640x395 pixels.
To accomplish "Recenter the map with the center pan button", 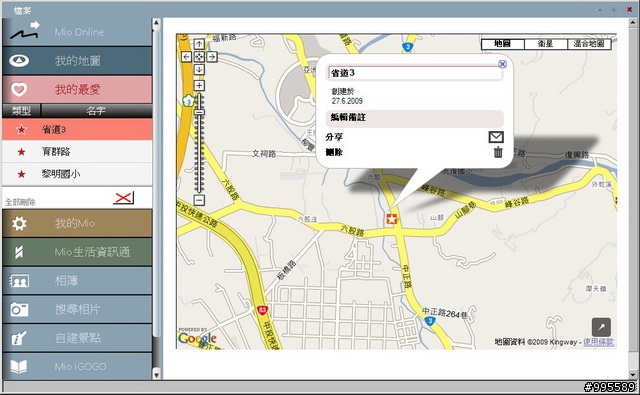I will (x=199, y=57).
